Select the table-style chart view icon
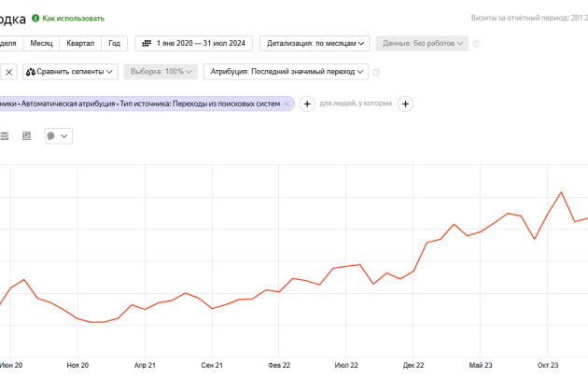The height and width of the screenshot is (392, 588). coord(26,136)
